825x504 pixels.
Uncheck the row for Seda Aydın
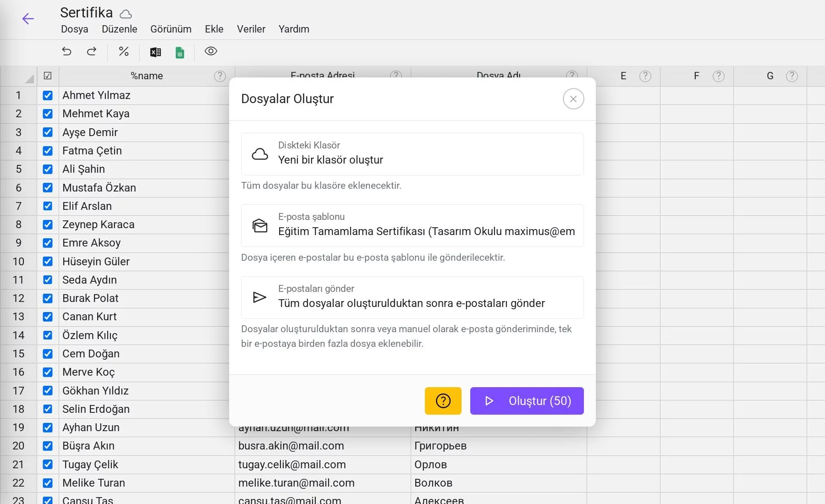click(x=48, y=280)
